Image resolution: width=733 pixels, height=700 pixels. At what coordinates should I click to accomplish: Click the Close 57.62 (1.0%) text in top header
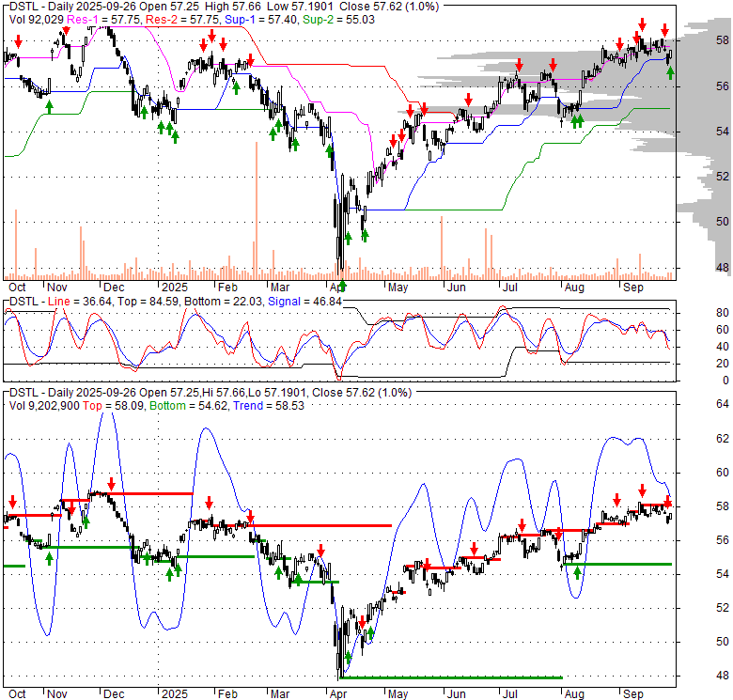(x=389, y=7)
